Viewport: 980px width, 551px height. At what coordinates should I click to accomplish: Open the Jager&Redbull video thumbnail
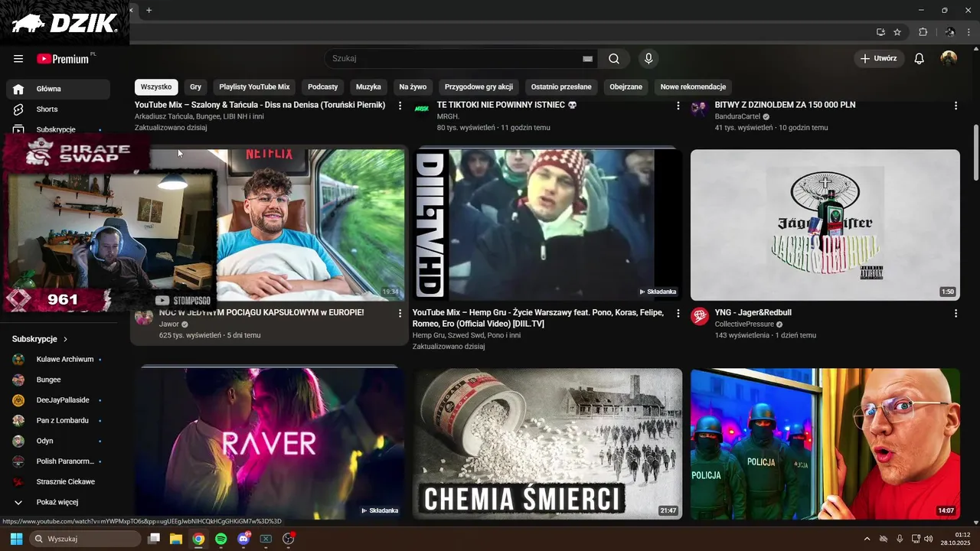coord(825,225)
